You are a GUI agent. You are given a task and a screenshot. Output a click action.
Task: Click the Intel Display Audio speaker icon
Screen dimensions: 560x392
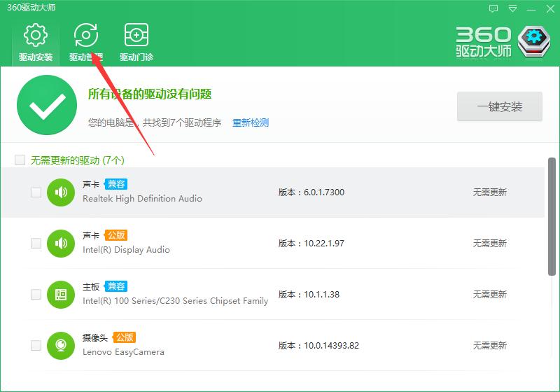tap(61, 243)
